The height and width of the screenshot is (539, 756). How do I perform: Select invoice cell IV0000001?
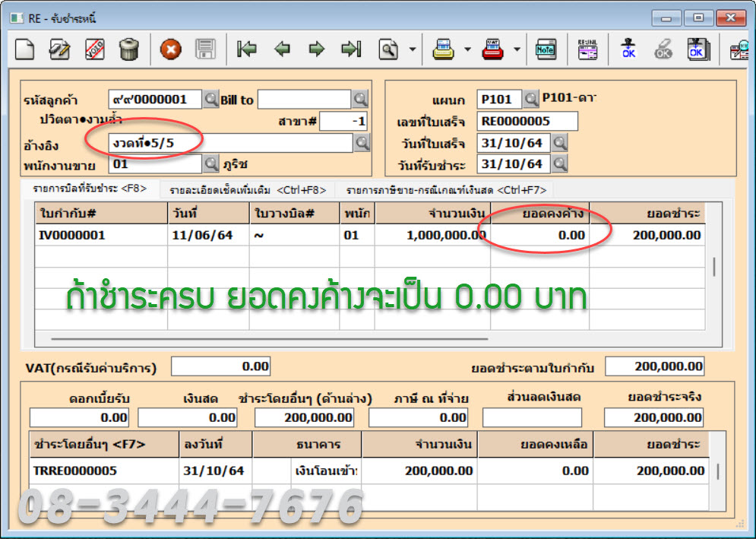pyautogui.click(x=101, y=235)
